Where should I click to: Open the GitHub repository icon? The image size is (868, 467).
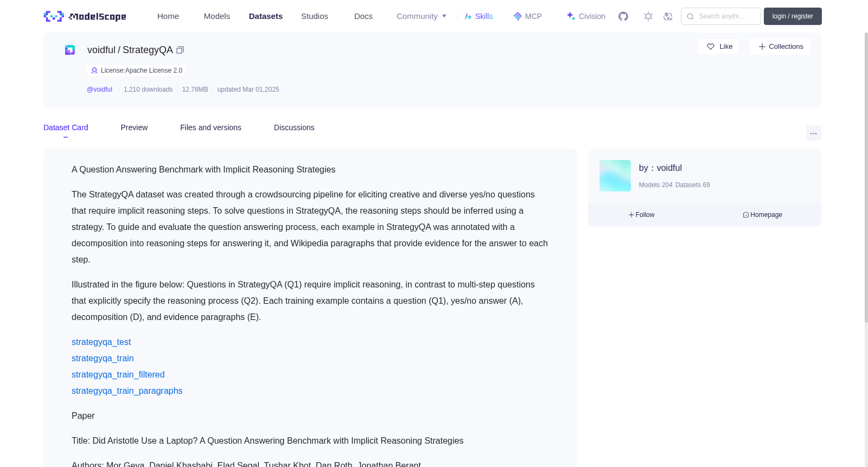[x=623, y=16]
